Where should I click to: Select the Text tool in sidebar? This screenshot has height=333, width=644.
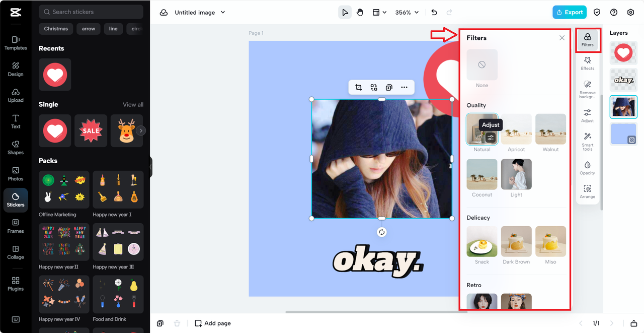tap(16, 121)
